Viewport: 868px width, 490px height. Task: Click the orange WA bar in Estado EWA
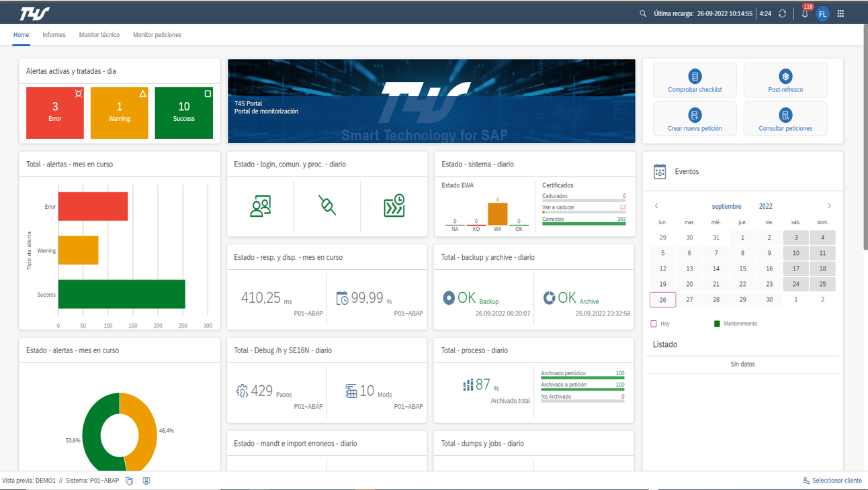point(498,214)
